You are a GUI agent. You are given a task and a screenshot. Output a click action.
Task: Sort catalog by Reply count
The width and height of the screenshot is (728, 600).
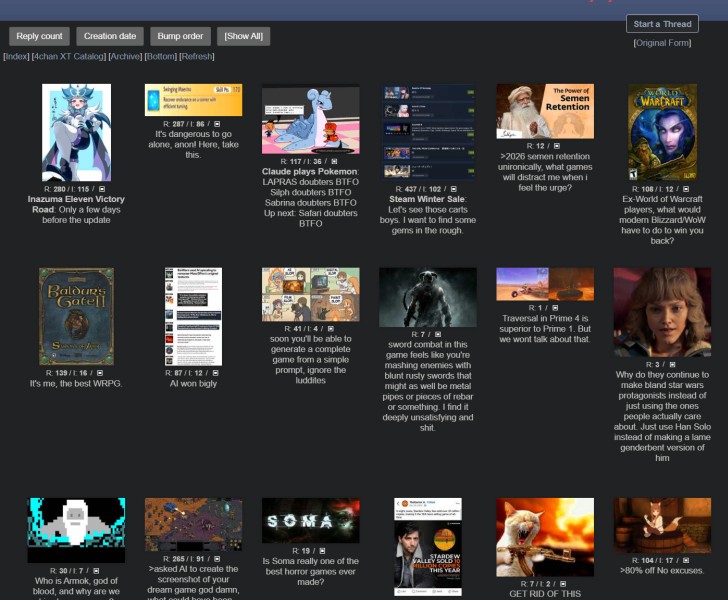coord(39,36)
